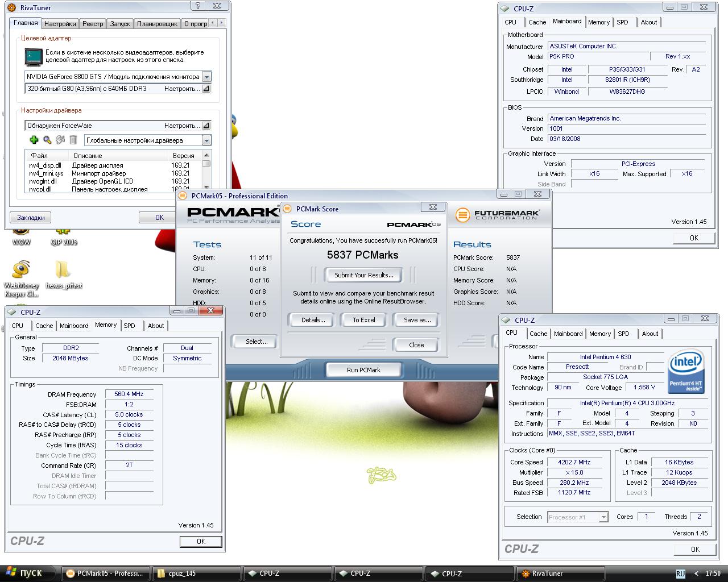Click the trash delete icon in RivaTuner
This screenshot has height=582, width=728.
[73, 140]
